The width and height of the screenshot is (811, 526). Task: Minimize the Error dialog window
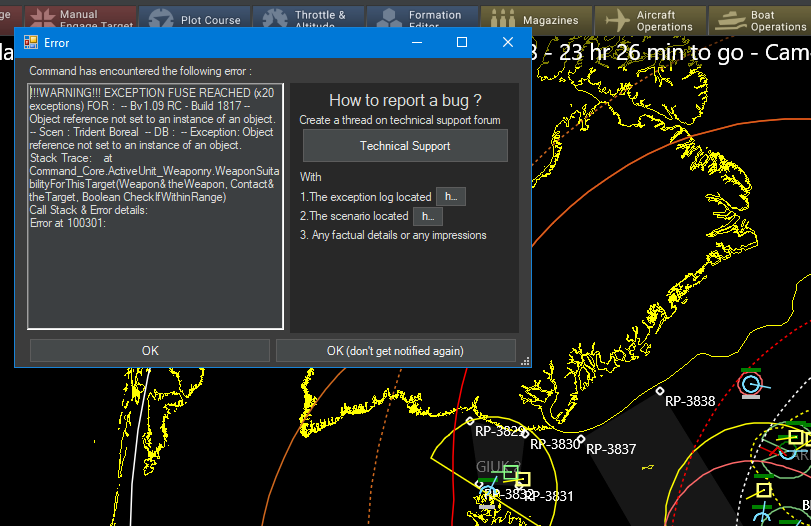[417, 42]
